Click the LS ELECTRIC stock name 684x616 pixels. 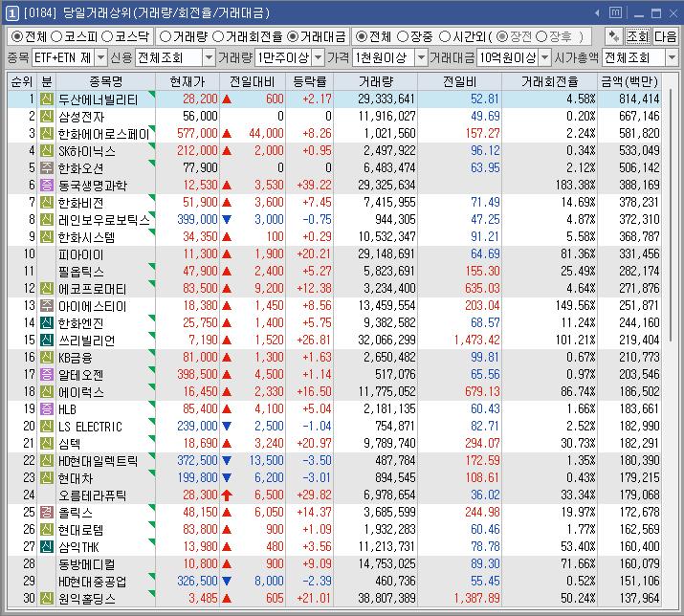(90, 427)
